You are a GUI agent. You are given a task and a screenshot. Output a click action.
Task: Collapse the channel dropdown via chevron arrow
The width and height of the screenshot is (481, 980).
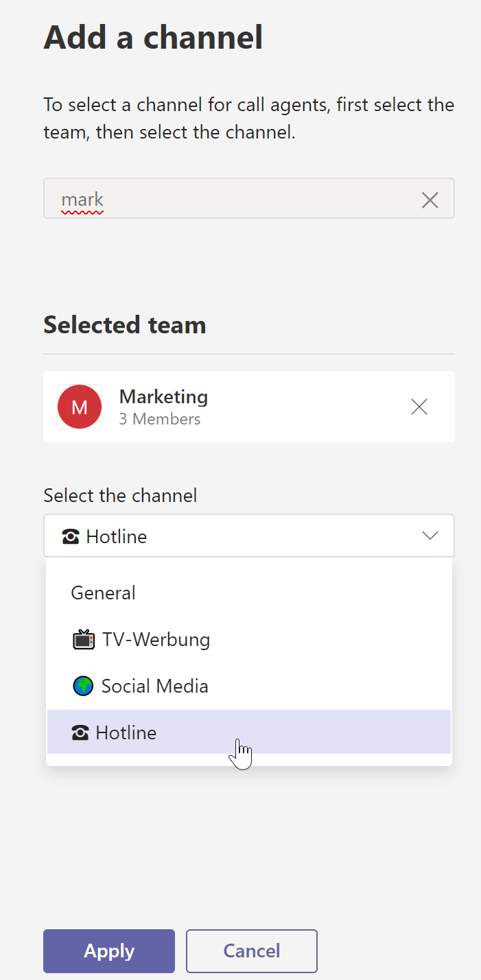point(430,536)
